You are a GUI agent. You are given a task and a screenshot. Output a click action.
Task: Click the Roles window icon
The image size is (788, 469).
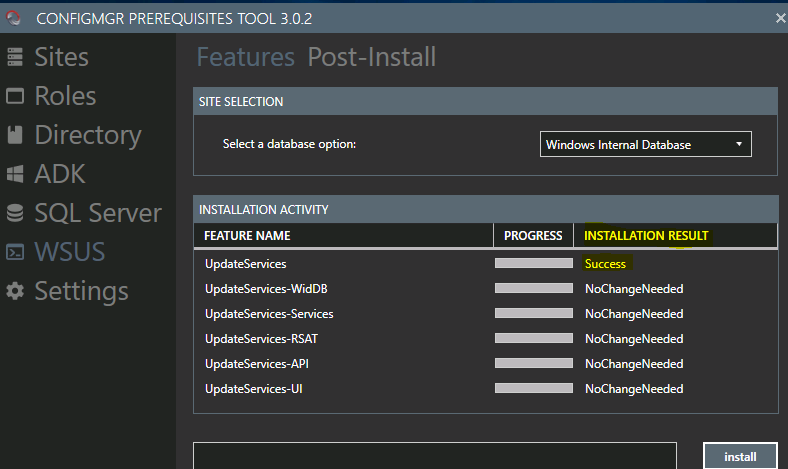(15, 96)
